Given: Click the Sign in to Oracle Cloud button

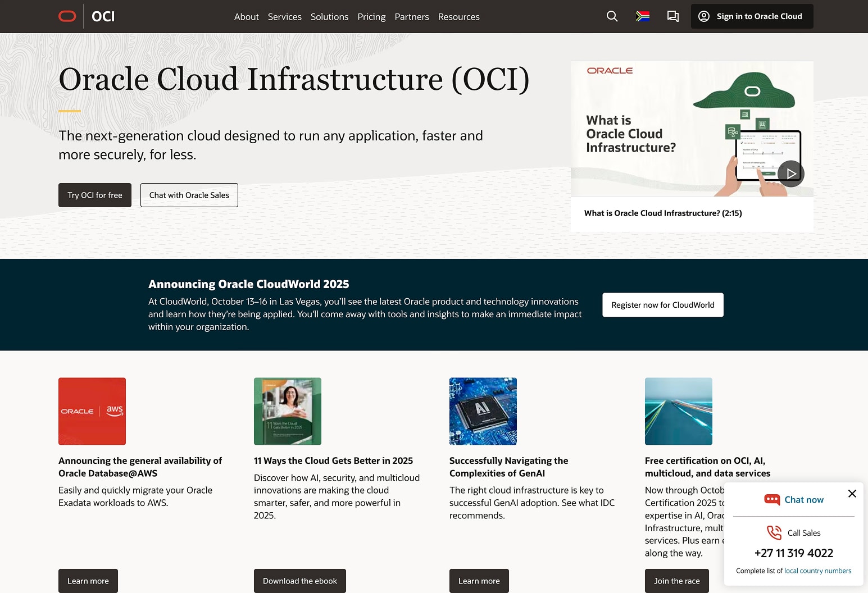Looking at the screenshot, I should point(752,16).
